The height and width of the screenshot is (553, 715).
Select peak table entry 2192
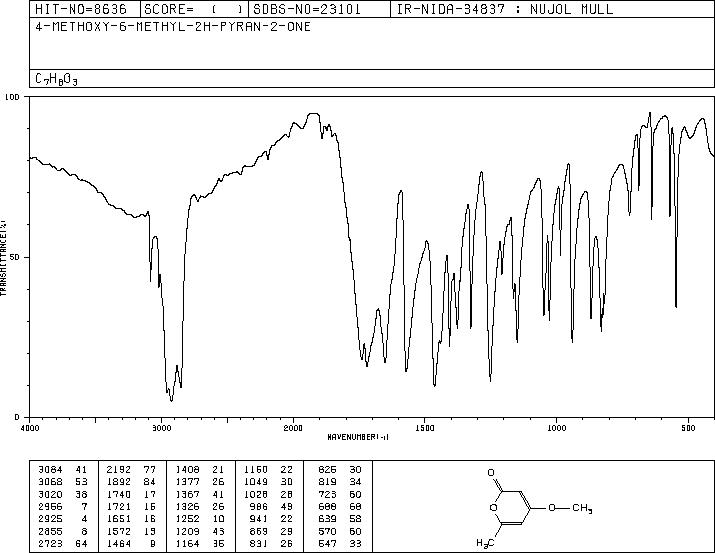[119, 470]
